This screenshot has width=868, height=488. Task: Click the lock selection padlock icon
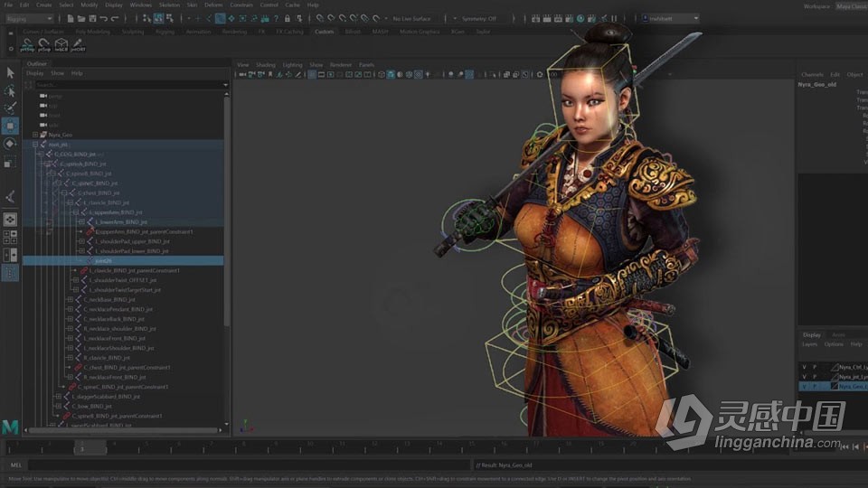(x=288, y=19)
